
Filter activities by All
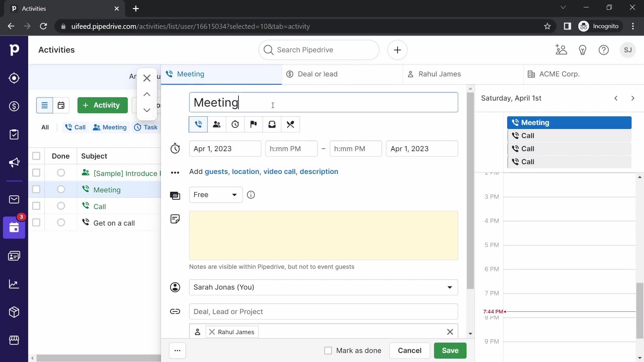(45, 127)
